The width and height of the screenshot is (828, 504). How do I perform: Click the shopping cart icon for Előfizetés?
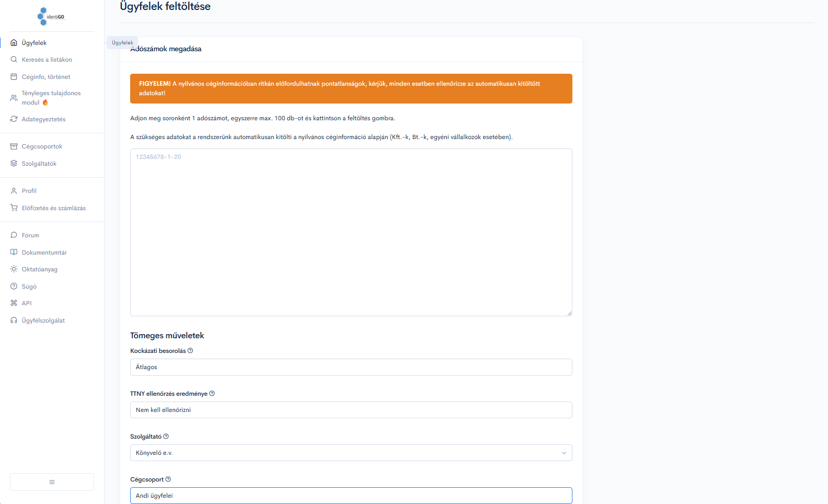[x=14, y=208]
